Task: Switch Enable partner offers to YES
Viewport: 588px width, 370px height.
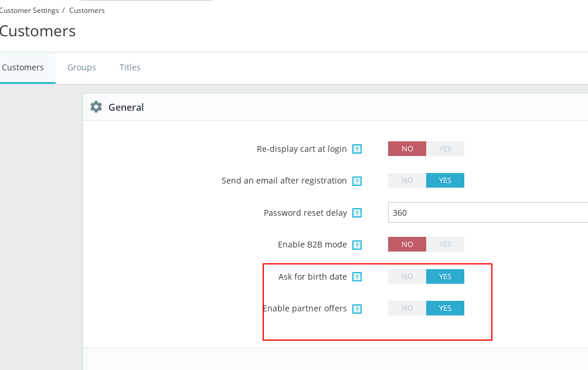Action: 445,308
